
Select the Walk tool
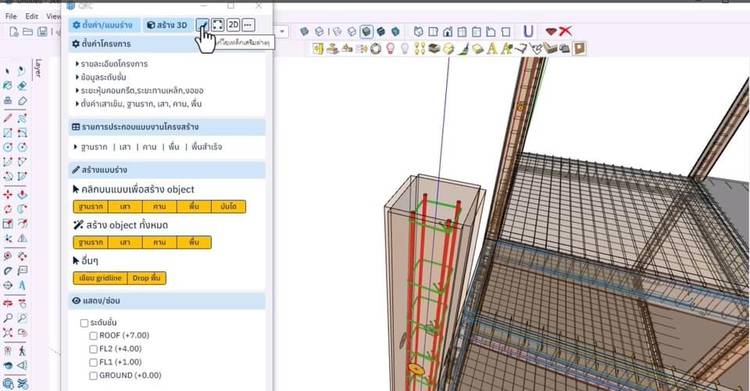(x=22, y=351)
